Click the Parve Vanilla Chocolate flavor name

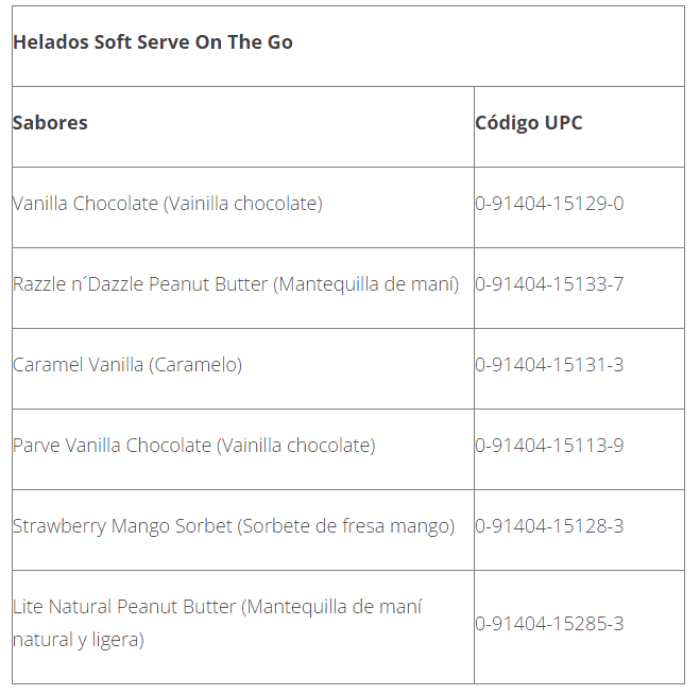coord(112,445)
